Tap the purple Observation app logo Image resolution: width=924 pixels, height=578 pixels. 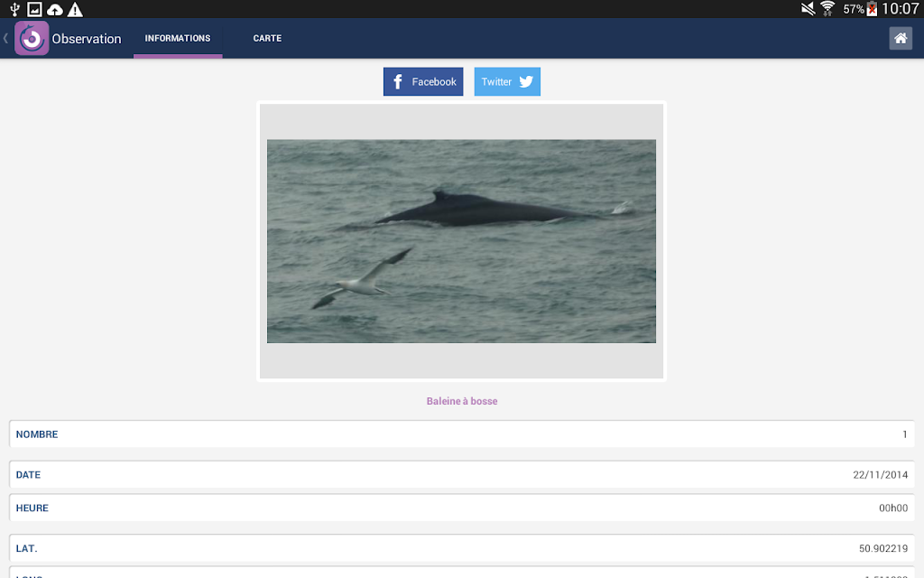[x=32, y=38]
